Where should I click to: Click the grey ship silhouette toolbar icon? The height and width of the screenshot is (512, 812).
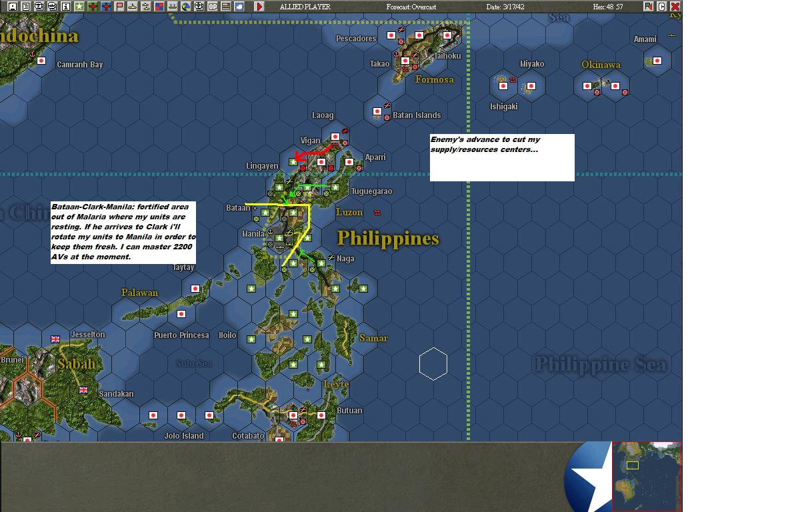point(173,6)
